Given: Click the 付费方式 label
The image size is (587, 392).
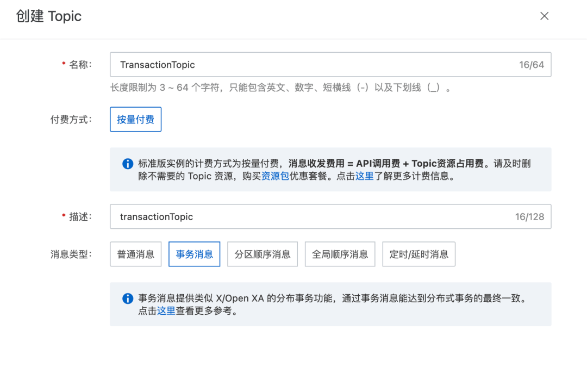Looking at the screenshot, I should tap(71, 120).
